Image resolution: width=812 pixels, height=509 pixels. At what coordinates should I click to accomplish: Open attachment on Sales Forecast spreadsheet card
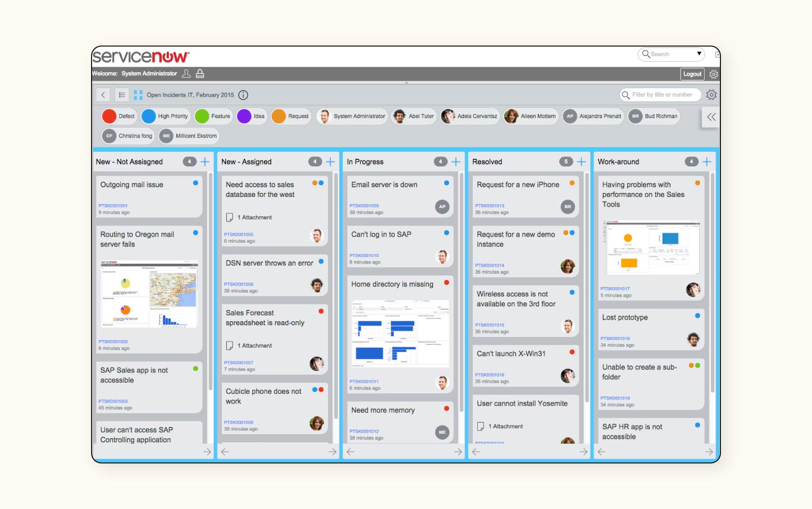pyautogui.click(x=249, y=346)
